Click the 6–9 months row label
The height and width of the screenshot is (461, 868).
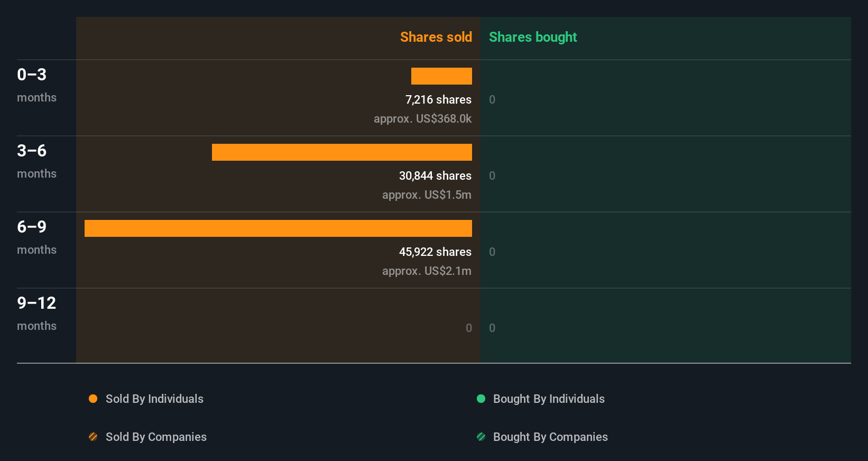click(36, 237)
